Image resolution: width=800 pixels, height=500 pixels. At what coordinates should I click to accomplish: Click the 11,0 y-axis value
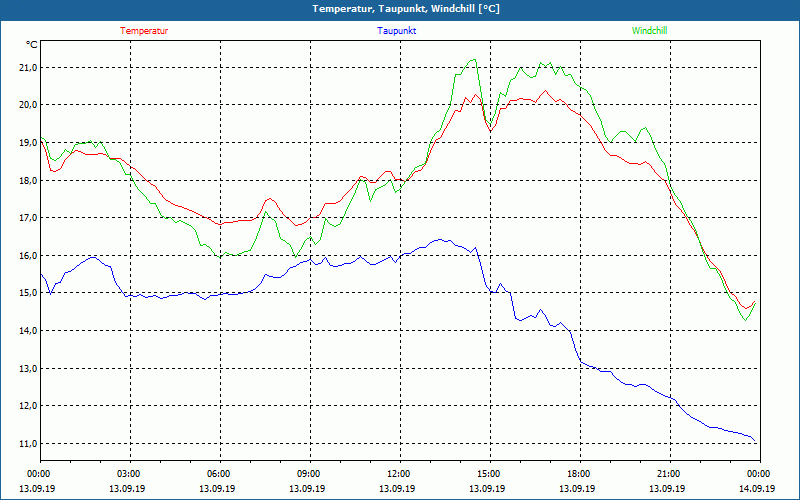[29, 443]
